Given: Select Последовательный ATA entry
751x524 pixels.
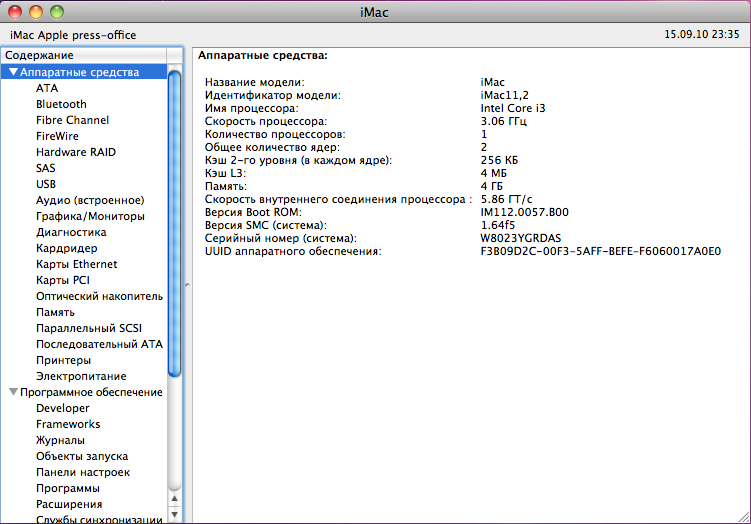Looking at the screenshot, I should tap(99, 344).
